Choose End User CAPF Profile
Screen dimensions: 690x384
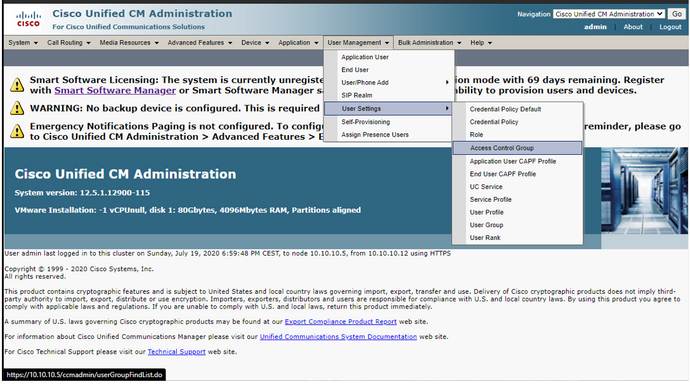coord(518,174)
